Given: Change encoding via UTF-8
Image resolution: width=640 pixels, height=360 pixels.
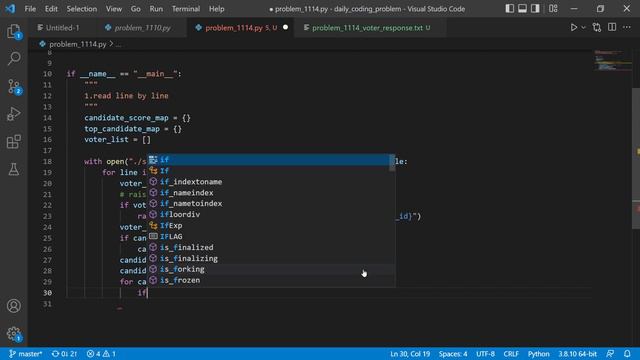Looking at the screenshot, I should pos(485,354).
